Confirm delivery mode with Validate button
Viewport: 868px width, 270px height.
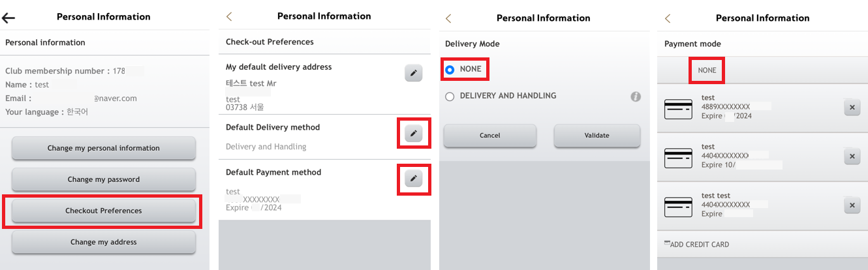pos(597,136)
